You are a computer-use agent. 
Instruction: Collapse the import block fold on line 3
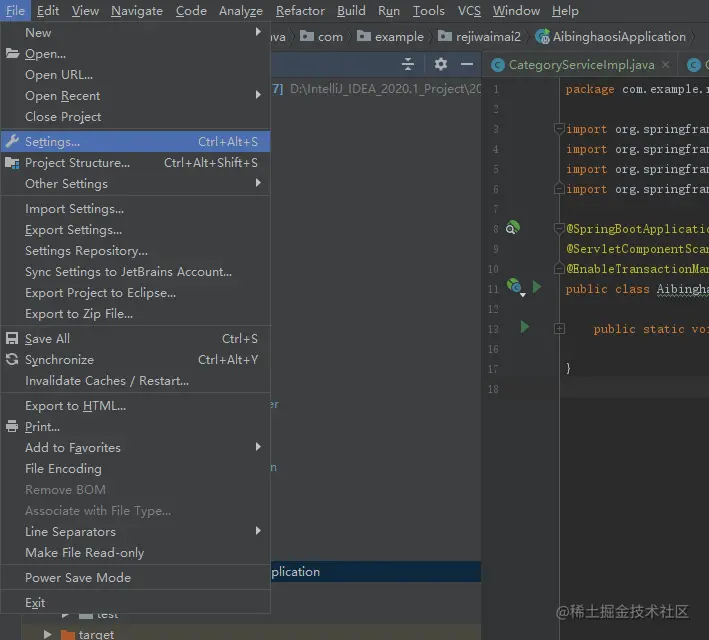(x=560, y=130)
